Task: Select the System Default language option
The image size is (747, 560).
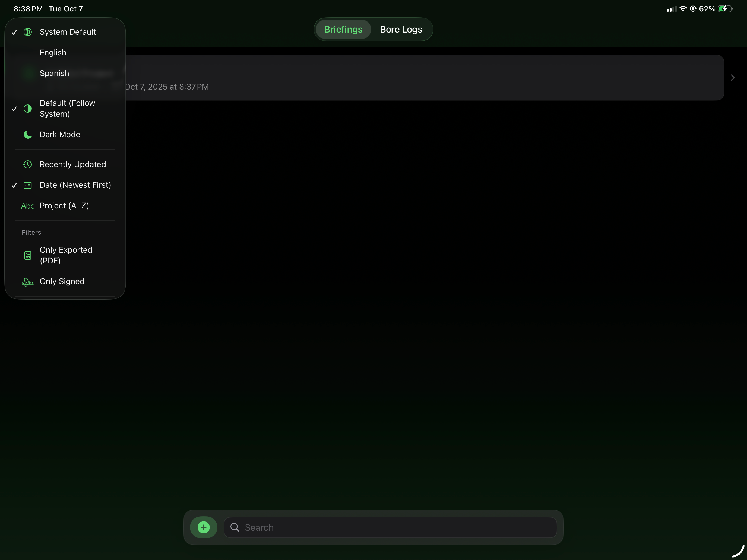Action: (65, 32)
